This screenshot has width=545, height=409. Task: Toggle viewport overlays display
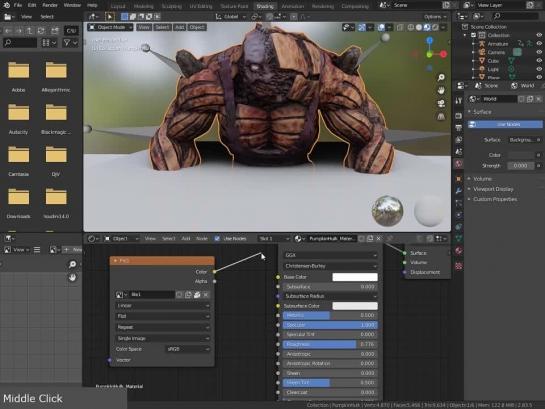382,27
